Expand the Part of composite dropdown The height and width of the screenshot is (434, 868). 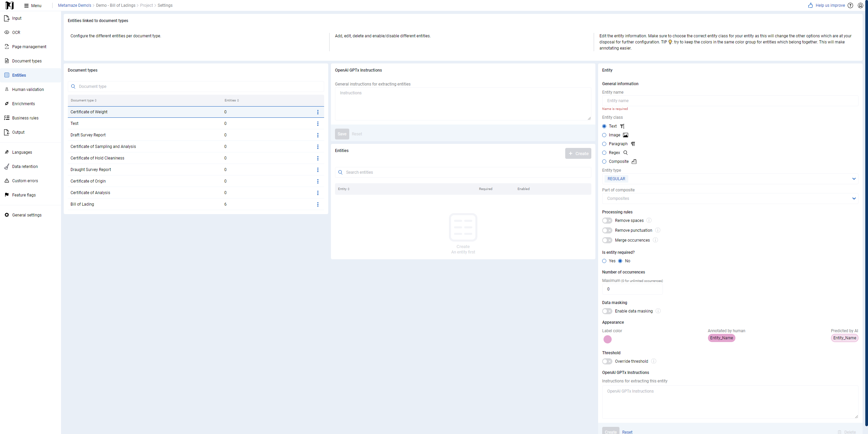point(730,199)
